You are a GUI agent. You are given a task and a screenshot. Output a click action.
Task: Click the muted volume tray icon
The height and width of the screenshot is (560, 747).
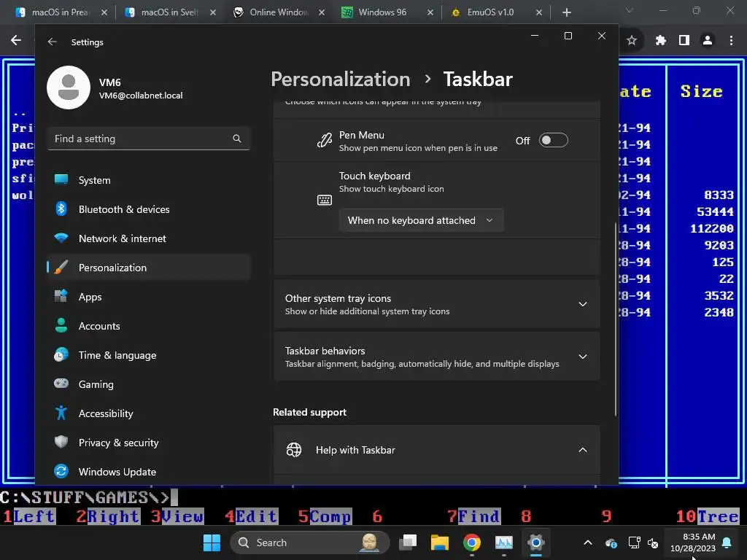(653, 542)
